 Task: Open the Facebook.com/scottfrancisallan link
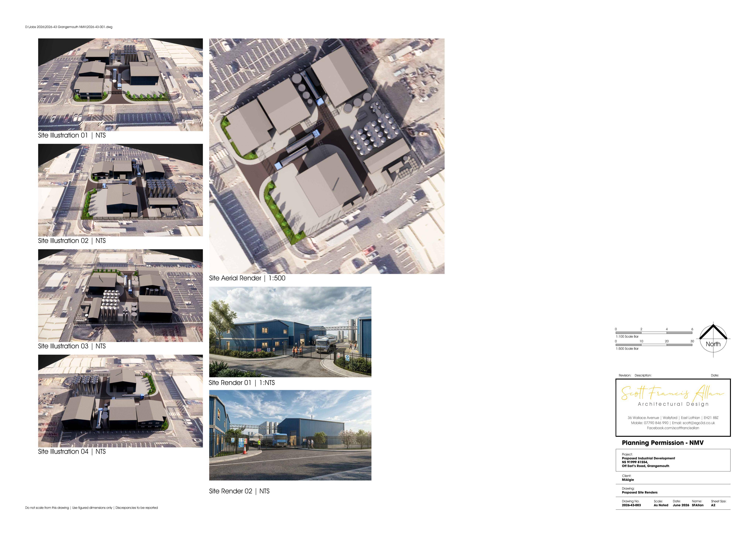click(673, 428)
